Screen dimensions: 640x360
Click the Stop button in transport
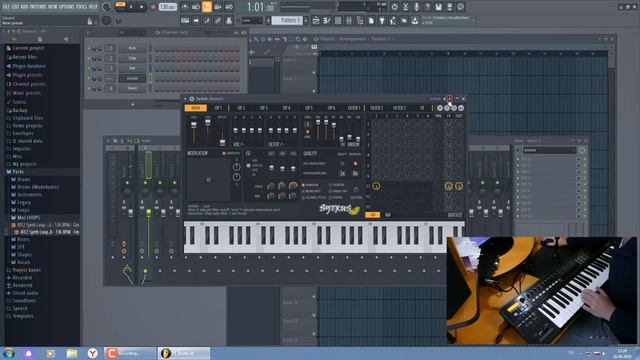point(141,7)
